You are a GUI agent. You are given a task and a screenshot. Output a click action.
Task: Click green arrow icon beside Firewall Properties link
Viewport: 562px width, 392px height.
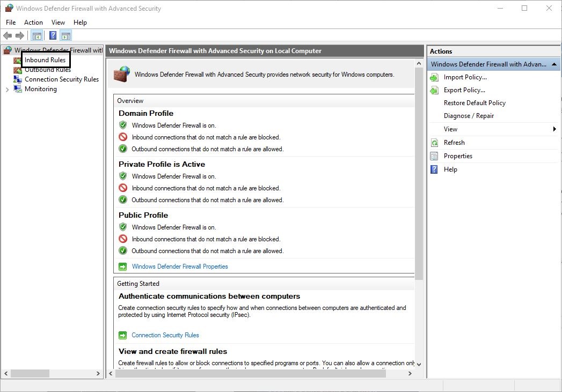122,267
